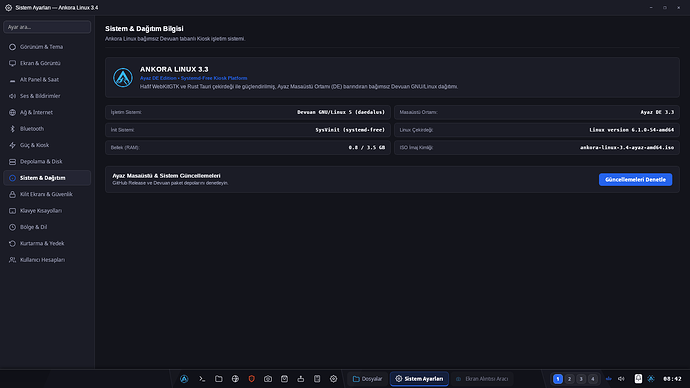
Task: Open Bölge & Dil settings
Action: [x=47, y=227]
